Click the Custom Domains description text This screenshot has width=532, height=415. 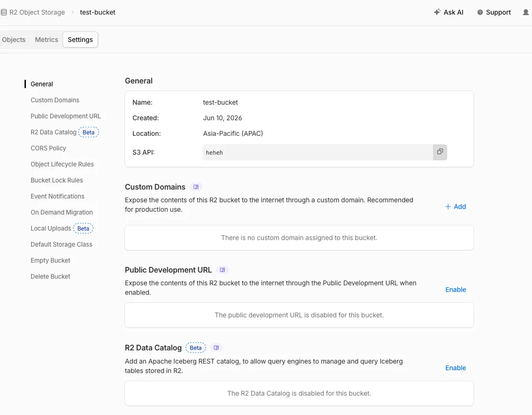pyautogui.click(x=269, y=205)
